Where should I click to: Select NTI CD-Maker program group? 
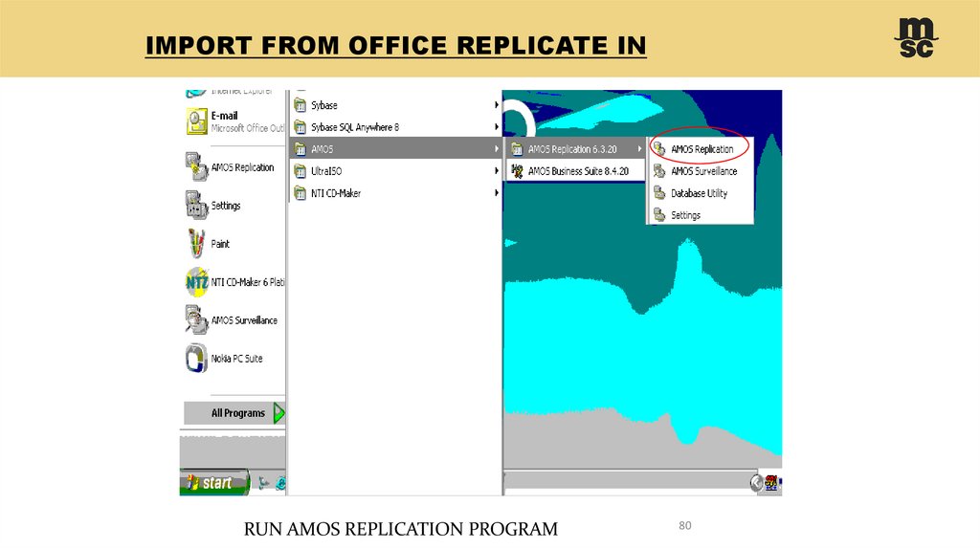pos(396,193)
